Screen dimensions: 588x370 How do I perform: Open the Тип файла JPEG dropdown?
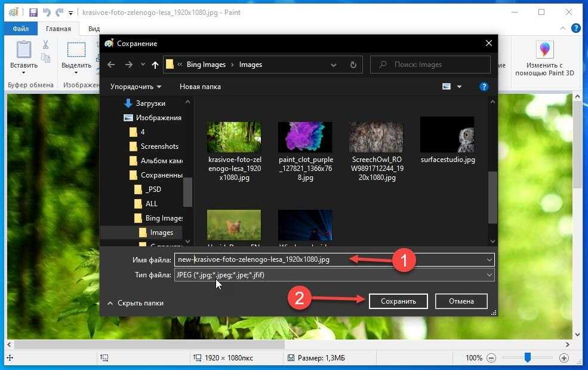pyautogui.click(x=334, y=275)
